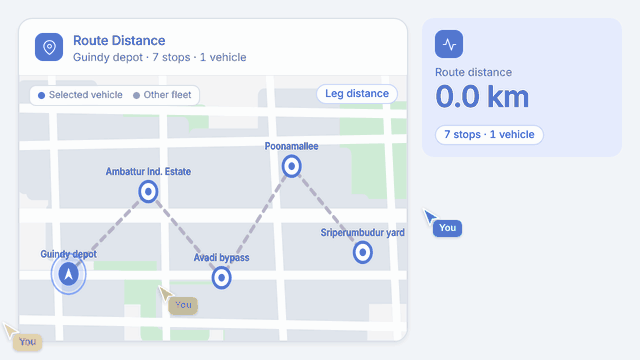640x360 pixels.
Task: Click the Sriperumbudur yard map label
Action: coord(362,233)
